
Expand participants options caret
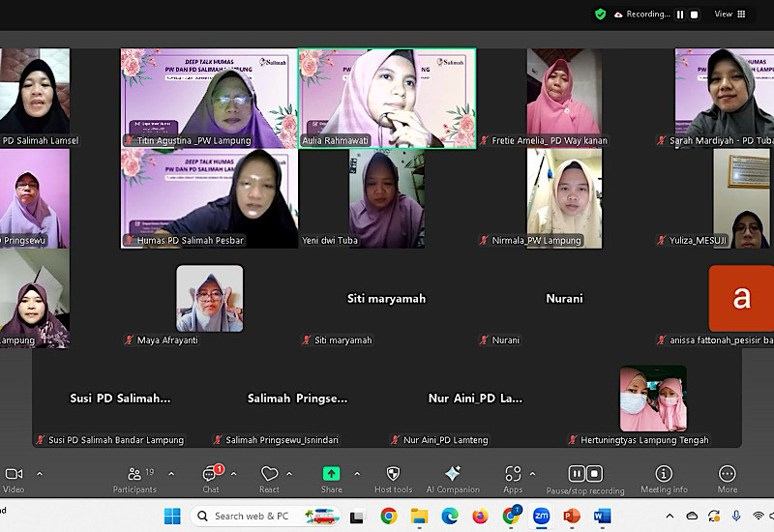coord(171,474)
